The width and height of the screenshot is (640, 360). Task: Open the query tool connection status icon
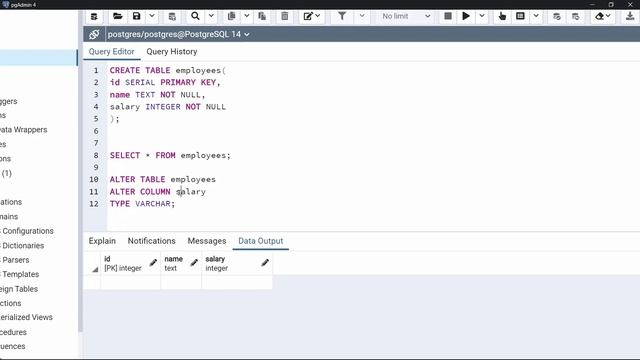(94, 16)
